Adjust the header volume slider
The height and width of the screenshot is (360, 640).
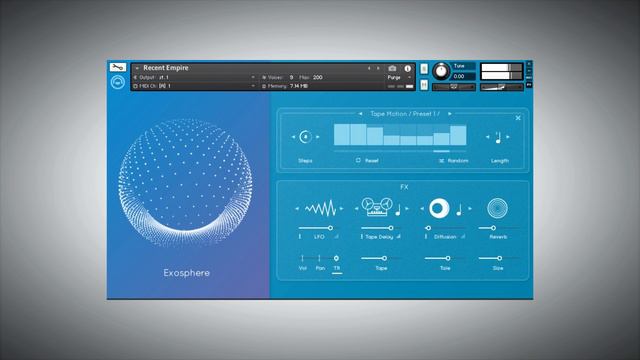[x=502, y=87]
